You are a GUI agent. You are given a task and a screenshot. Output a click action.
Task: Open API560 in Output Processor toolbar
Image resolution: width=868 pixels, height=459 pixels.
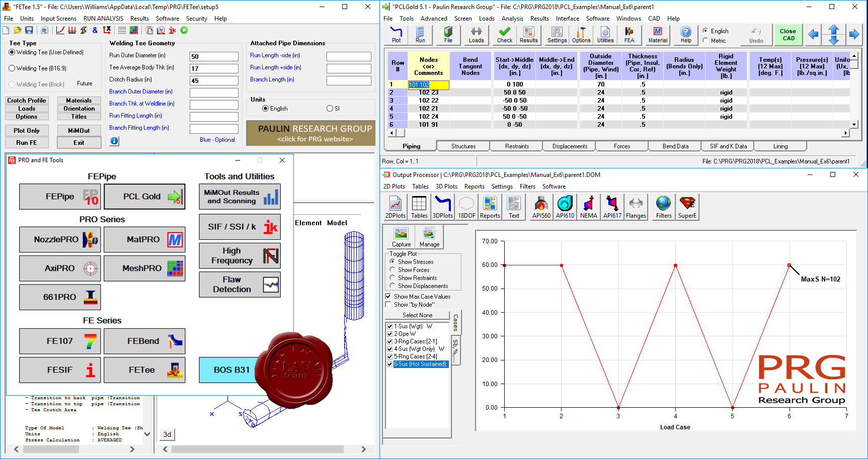click(541, 207)
